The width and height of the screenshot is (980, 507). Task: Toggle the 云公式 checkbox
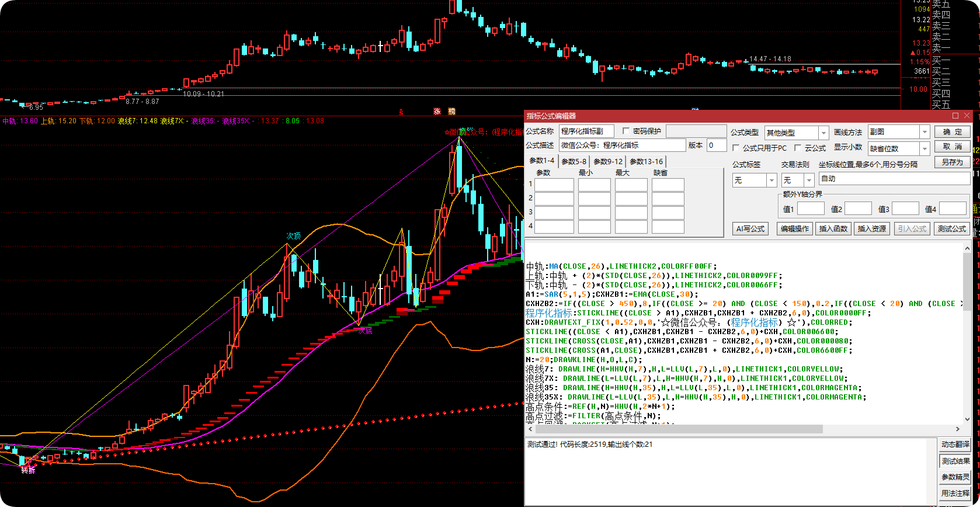click(x=798, y=148)
